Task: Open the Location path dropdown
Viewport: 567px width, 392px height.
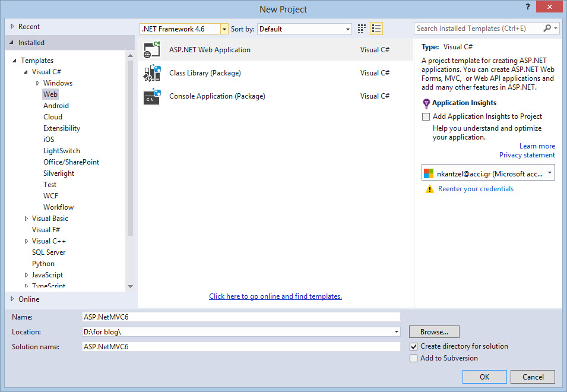Action: (397, 331)
